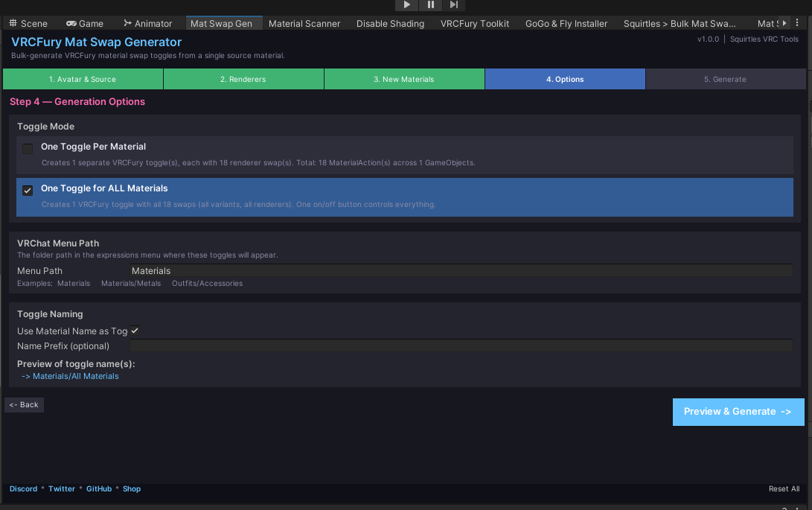
Task: Open the window tab options menu
Action: pyautogui.click(x=798, y=23)
